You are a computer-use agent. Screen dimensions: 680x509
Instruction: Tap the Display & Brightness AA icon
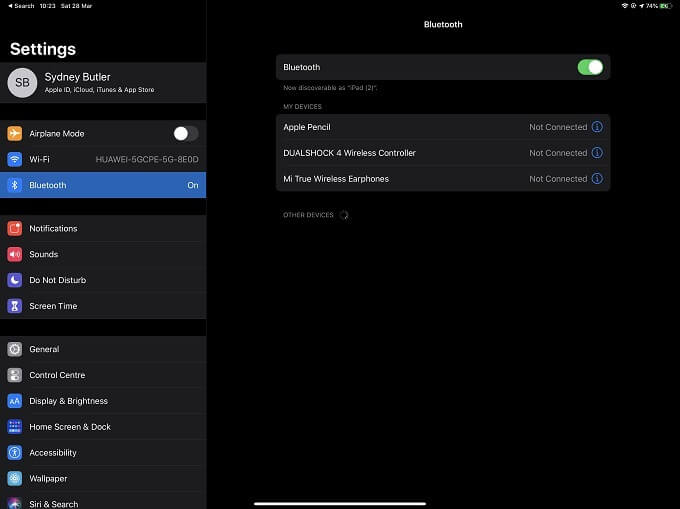point(15,401)
